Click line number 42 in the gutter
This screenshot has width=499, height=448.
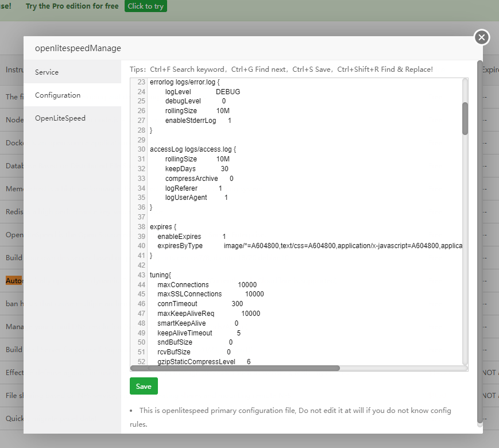pos(141,265)
